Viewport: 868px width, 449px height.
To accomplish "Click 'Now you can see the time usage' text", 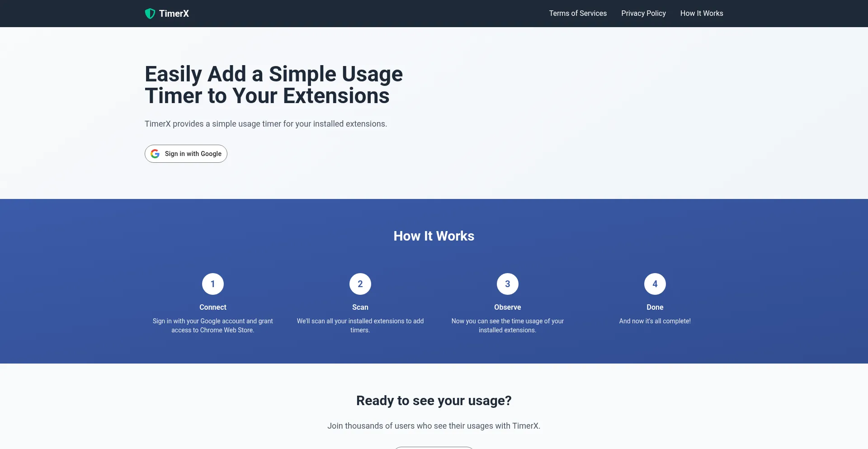I will click(x=508, y=326).
